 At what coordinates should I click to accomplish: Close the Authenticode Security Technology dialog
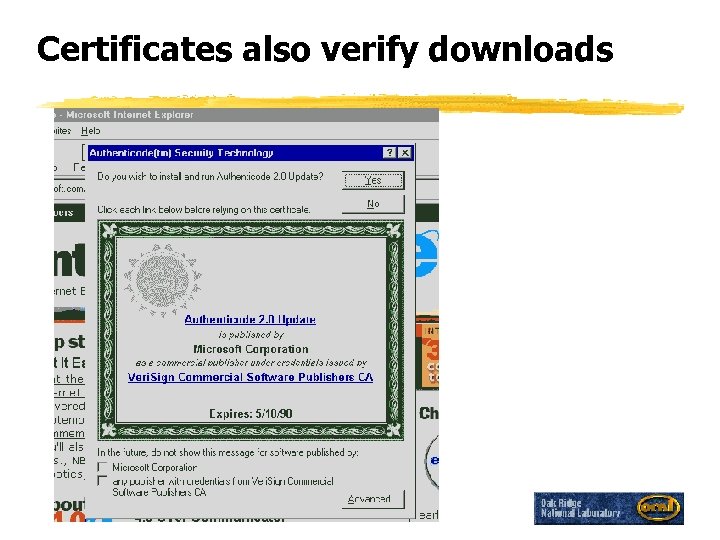[x=405, y=153]
